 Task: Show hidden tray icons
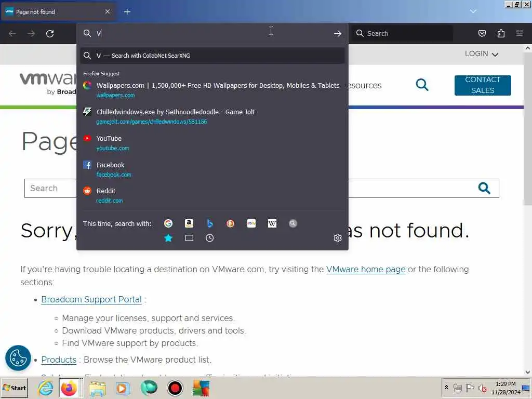click(x=446, y=388)
